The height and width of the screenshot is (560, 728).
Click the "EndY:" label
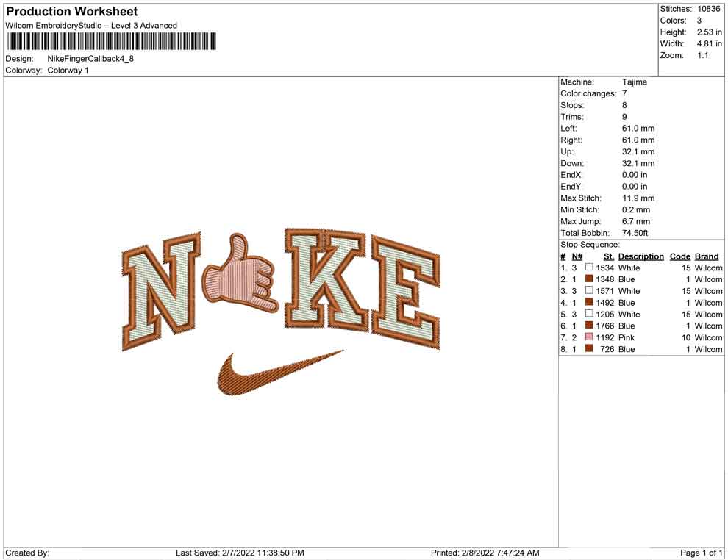(x=571, y=186)
